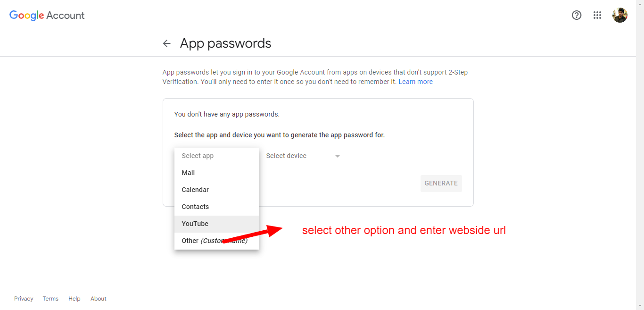Click the Select app dropdown header
Viewport: 644px width, 310px height.
pyautogui.click(x=198, y=156)
